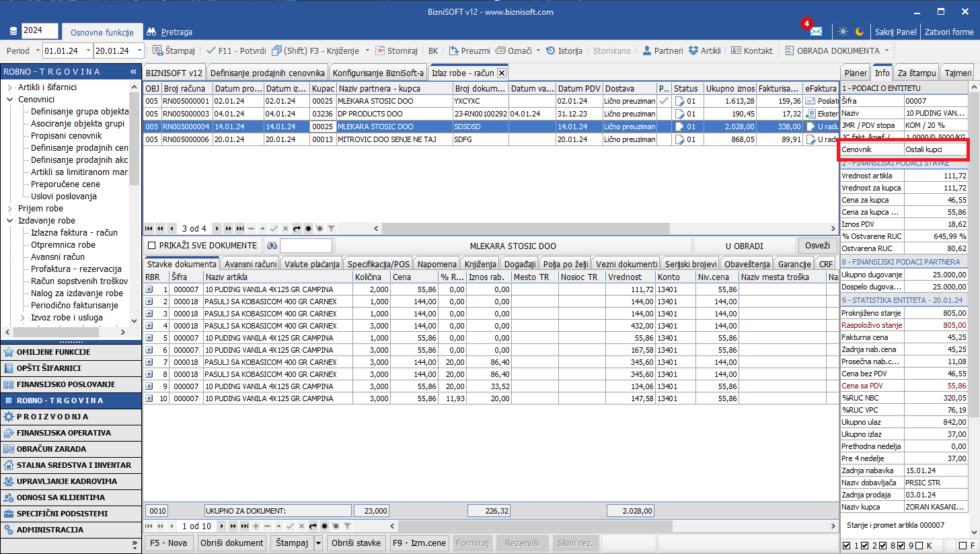Click the F5 - Nova button

click(x=168, y=543)
